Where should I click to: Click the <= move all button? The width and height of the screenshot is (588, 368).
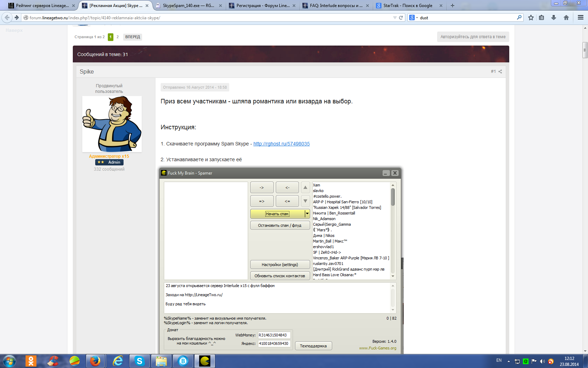point(287,201)
